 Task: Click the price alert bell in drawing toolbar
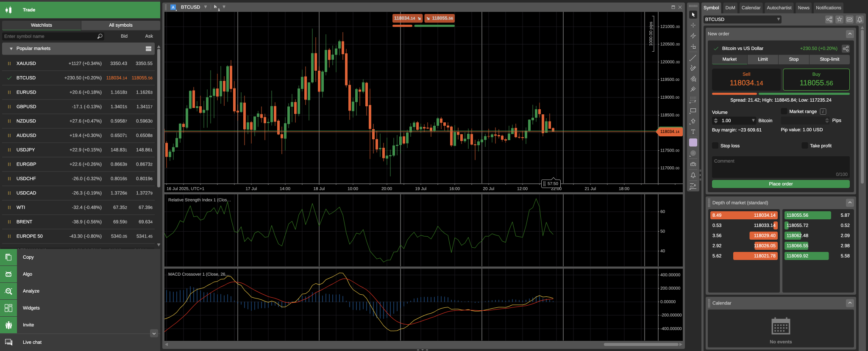[693, 175]
